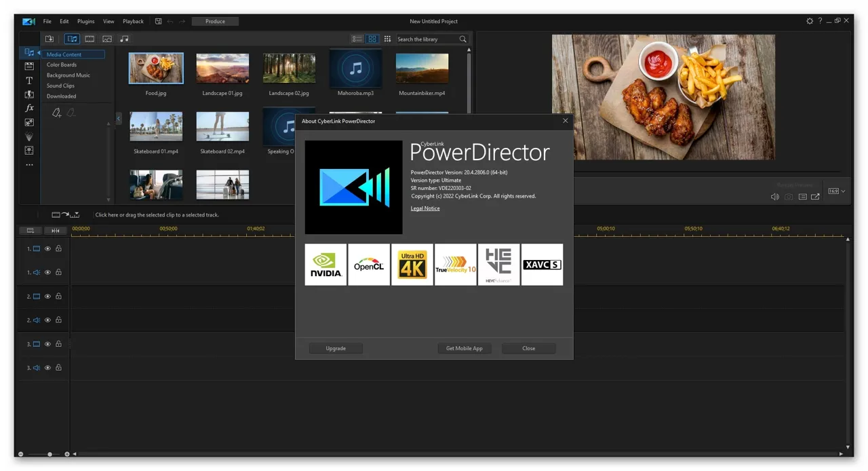Toggle visibility of video track 1
Image resolution: width=868 pixels, height=471 pixels.
coord(47,249)
